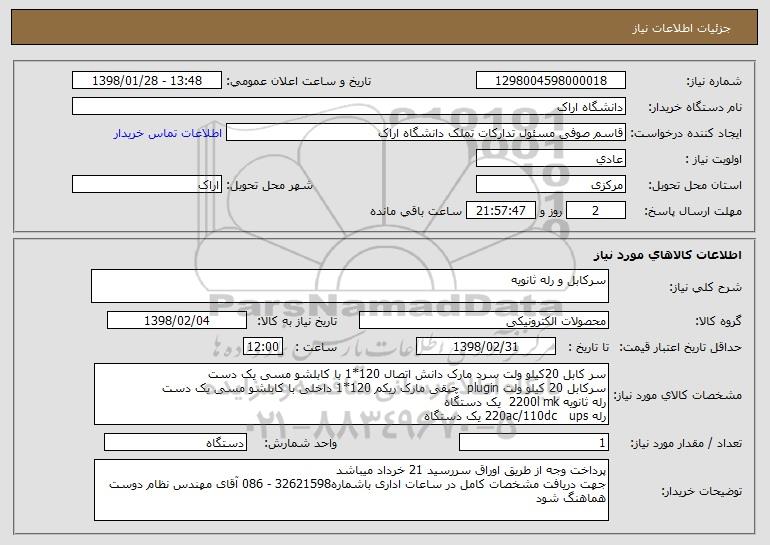770x545 pixels.
Task: Select the label نام دستگاه خریدار
Action: click(695, 107)
